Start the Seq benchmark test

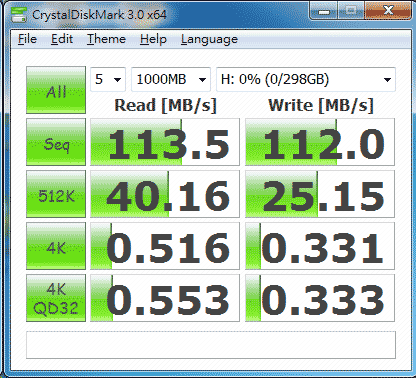click(56, 142)
